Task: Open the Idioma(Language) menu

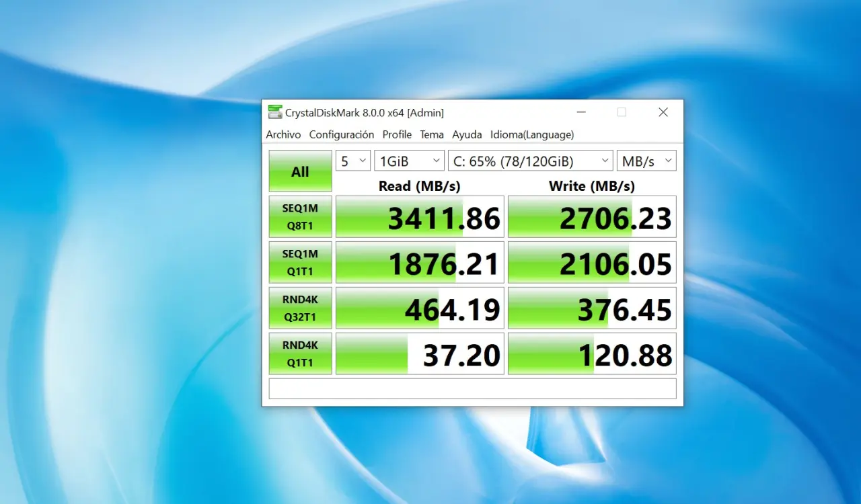Action: tap(531, 134)
